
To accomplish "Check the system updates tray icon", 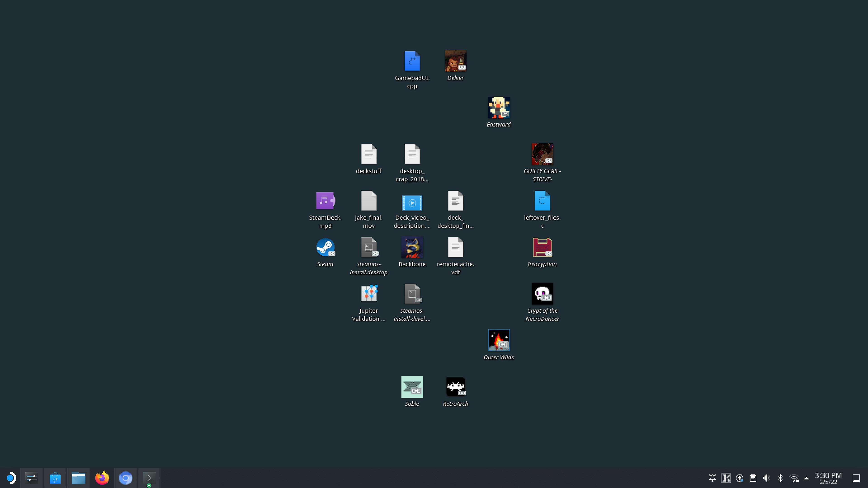I will 740,478.
